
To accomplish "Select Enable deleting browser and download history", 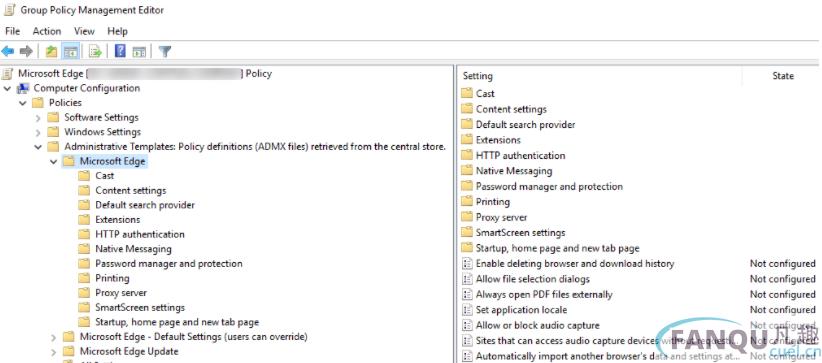I will tap(575, 264).
